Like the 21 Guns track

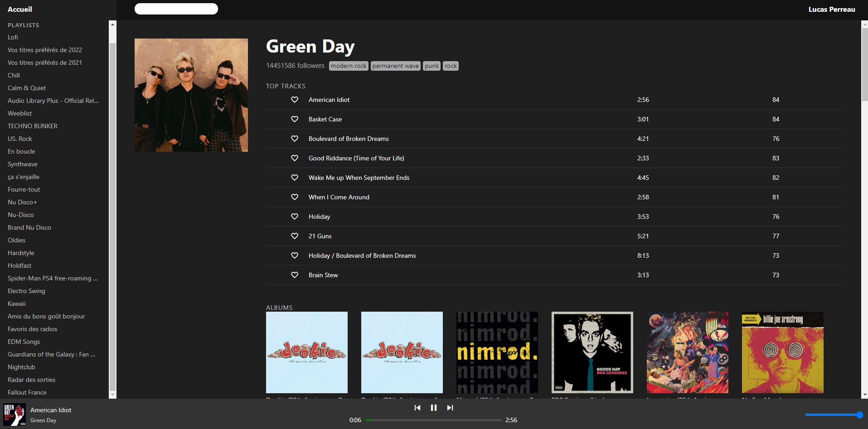(295, 236)
